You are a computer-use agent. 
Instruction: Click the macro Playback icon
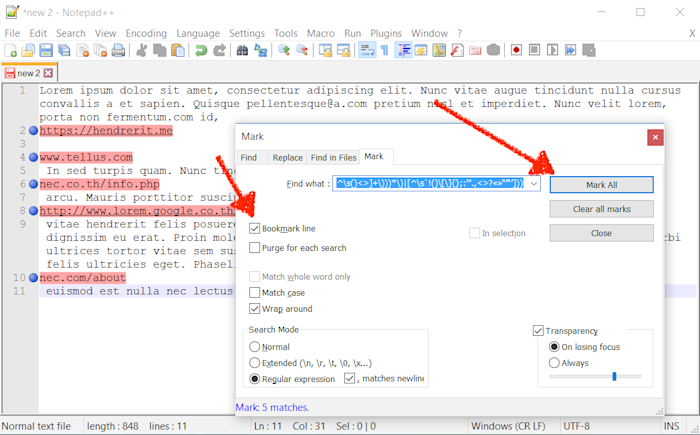point(553,50)
